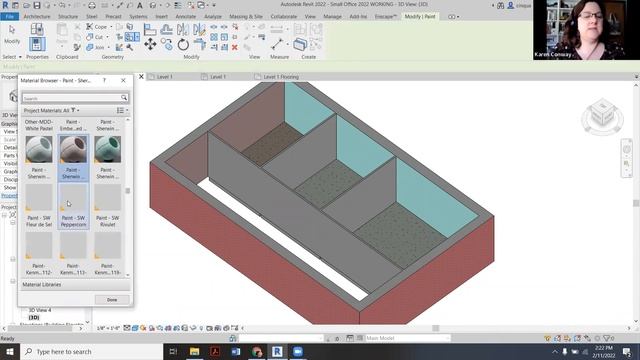Select the Measure Between Two References tool
The image size is (640, 360).
[x=277, y=44]
